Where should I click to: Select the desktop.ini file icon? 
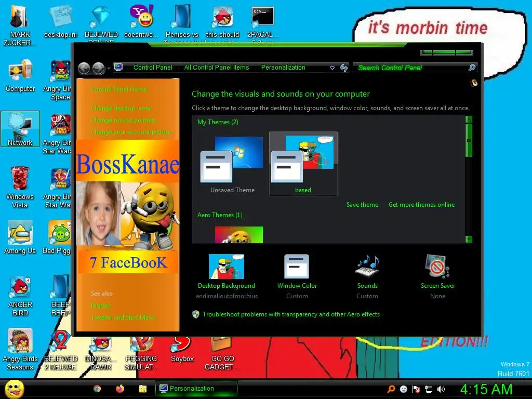60,22
